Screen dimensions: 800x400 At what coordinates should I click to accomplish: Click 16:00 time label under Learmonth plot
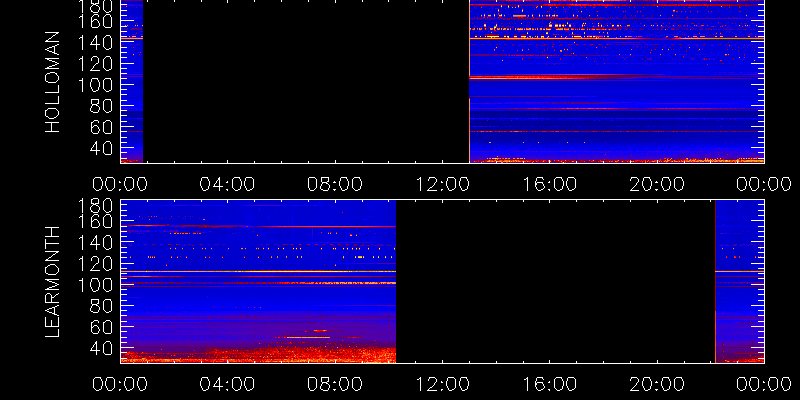pyautogui.click(x=550, y=384)
